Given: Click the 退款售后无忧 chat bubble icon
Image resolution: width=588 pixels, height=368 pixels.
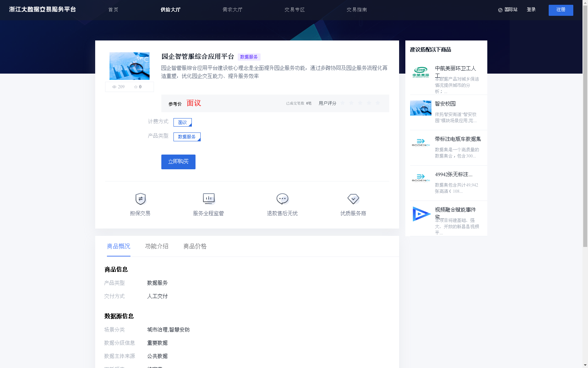Looking at the screenshot, I should tap(282, 199).
